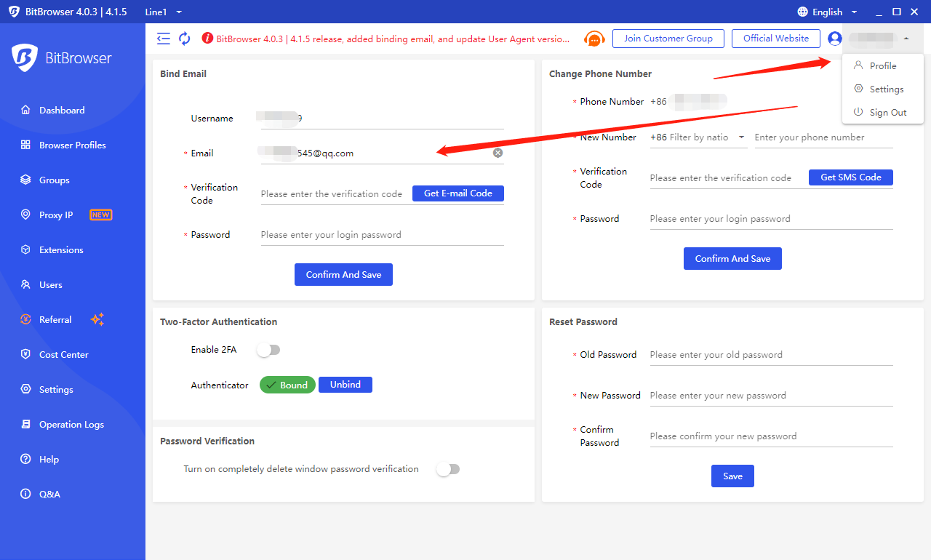This screenshot has height=560, width=931.
Task: Click the green Bound status tag
Action: [287, 385]
